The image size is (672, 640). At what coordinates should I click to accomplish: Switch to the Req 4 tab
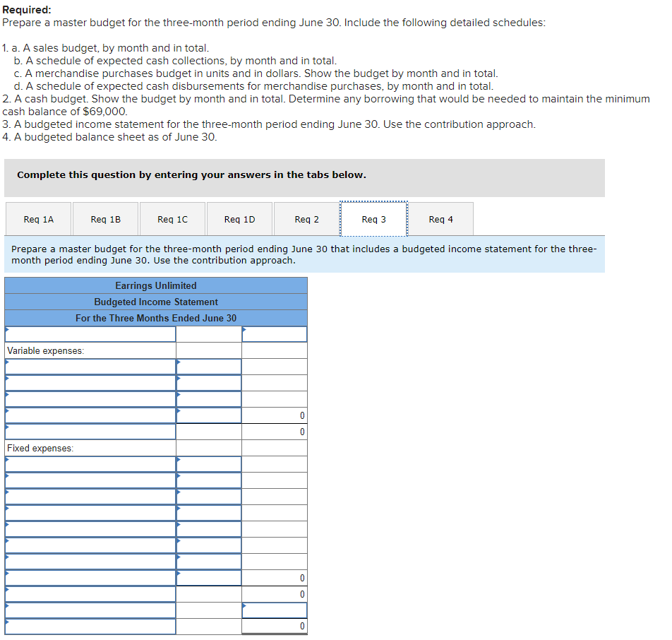pos(440,219)
